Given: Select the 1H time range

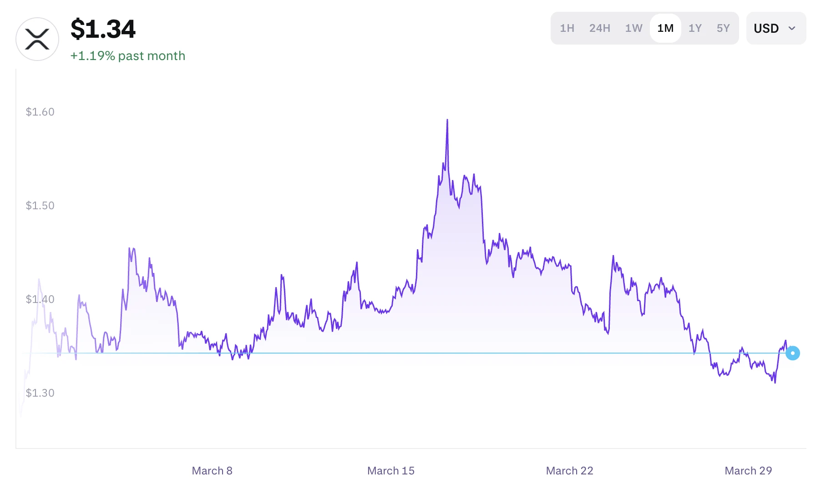Looking at the screenshot, I should (x=567, y=28).
